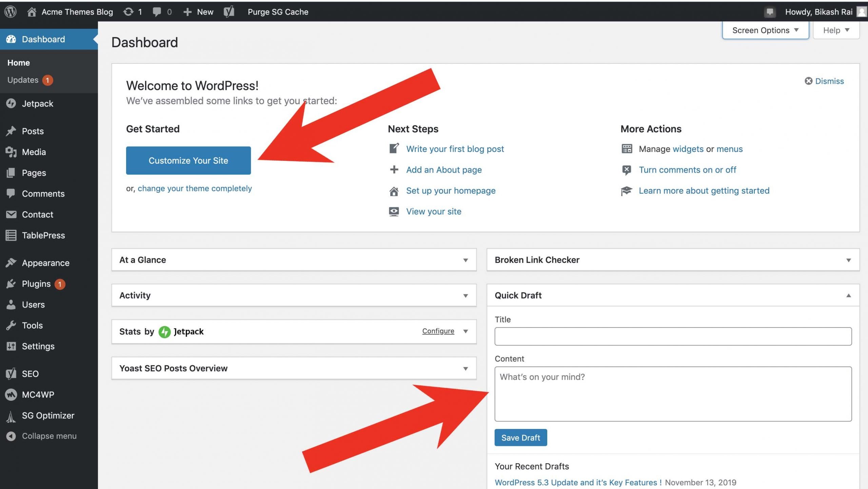This screenshot has width=868, height=489.
Task: Click Write your first blog post link
Action: [455, 149]
